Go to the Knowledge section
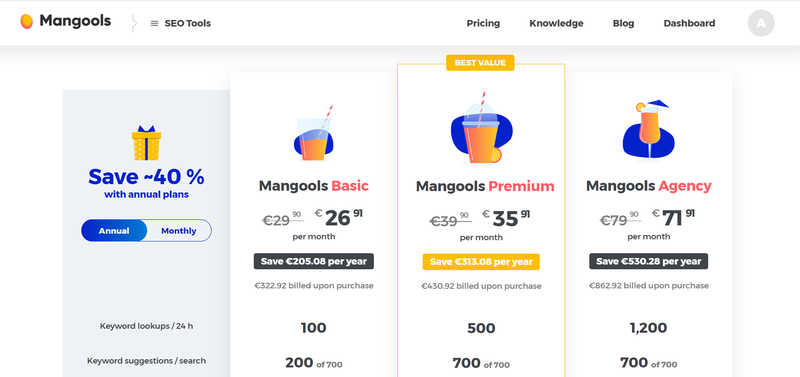800x377 pixels. (x=556, y=23)
